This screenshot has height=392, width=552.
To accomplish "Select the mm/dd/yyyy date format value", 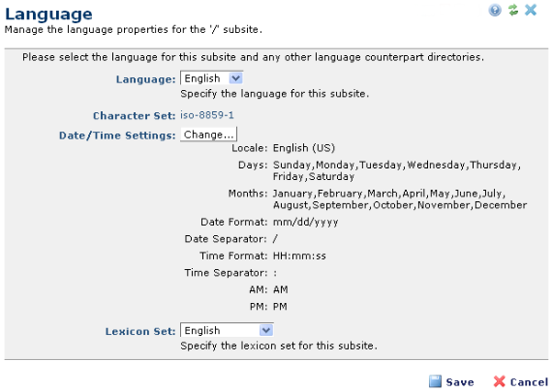I will pyautogui.click(x=306, y=222).
